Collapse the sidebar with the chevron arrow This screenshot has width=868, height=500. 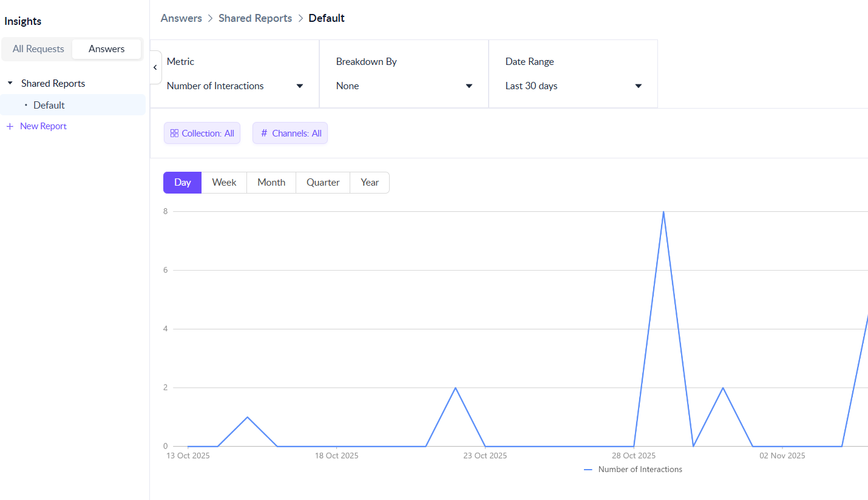[x=155, y=67]
